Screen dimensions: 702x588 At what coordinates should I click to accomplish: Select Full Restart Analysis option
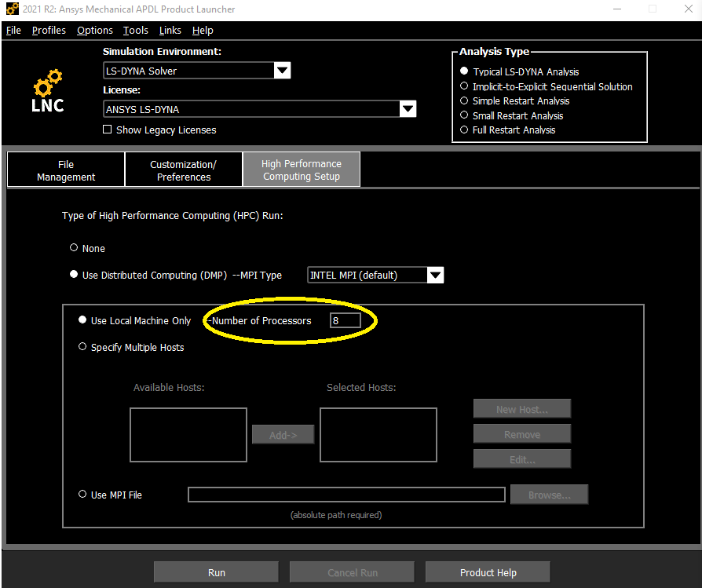click(x=464, y=130)
